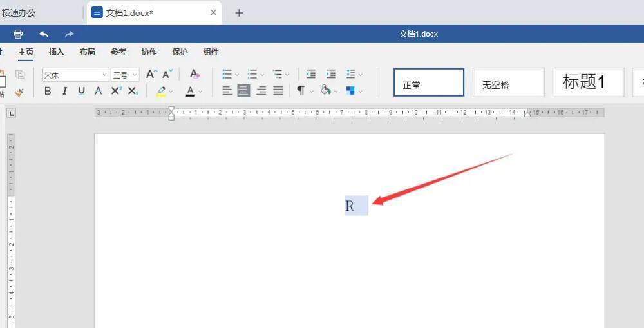This screenshot has height=328, width=644.
Task: Open the 宋体 font name dropdown
Action: coord(75,75)
